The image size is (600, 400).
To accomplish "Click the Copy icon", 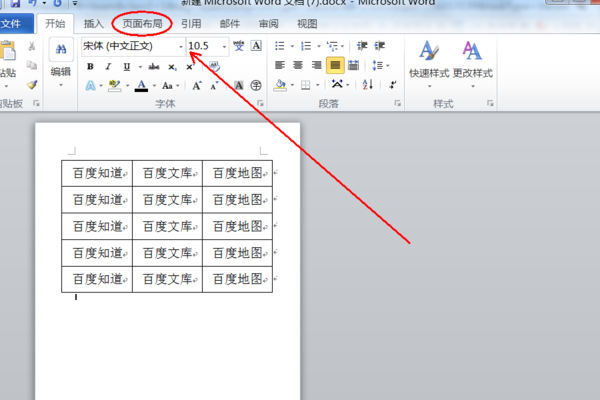I will pyautogui.click(x=32, y=65).
